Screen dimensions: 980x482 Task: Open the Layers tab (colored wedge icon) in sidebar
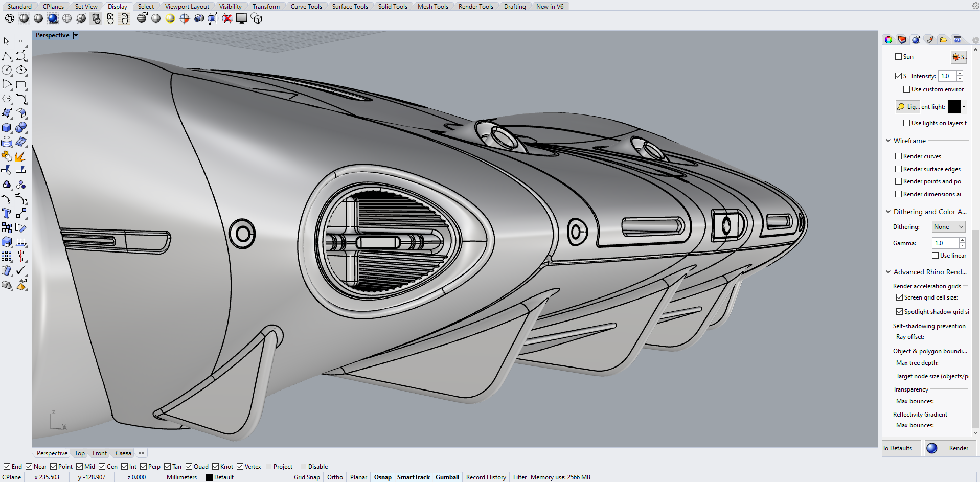pyautogui.click(x=902, y=40)
